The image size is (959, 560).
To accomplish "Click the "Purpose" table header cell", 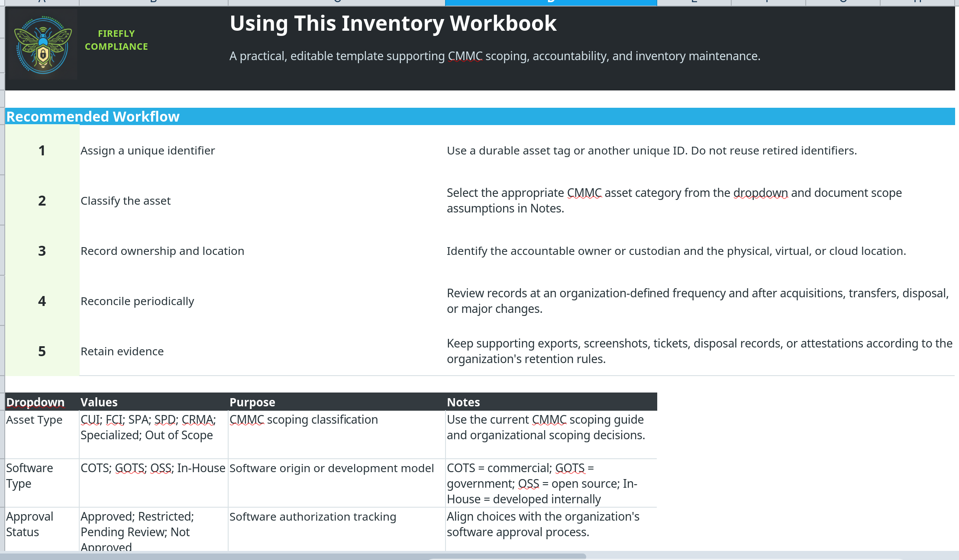I will (x=337, y=402).
